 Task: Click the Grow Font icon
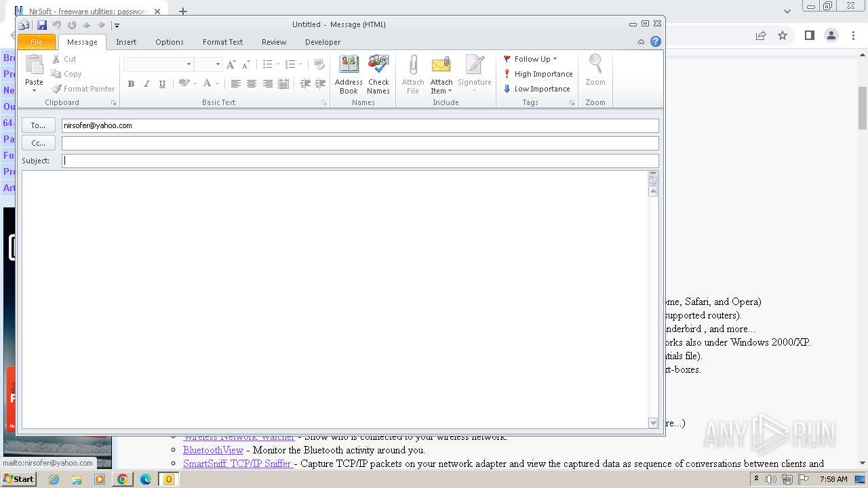[x=231, y=64]
